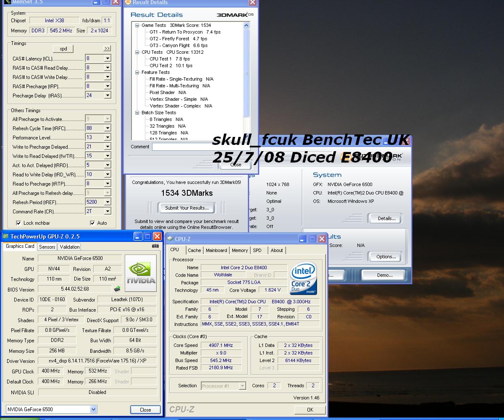Viewport: 504px width, 420px height.
Task: Select the 32 Triangles row
Action: (x=168, y=126)
